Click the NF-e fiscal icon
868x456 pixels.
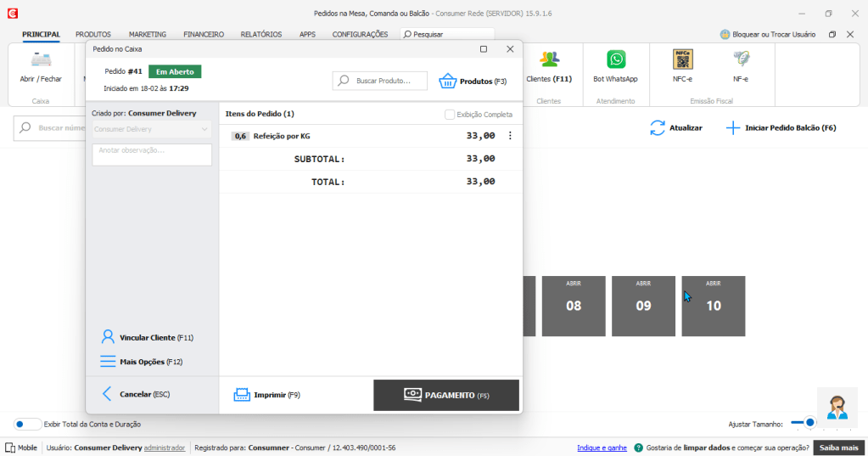tap(741, 60)
